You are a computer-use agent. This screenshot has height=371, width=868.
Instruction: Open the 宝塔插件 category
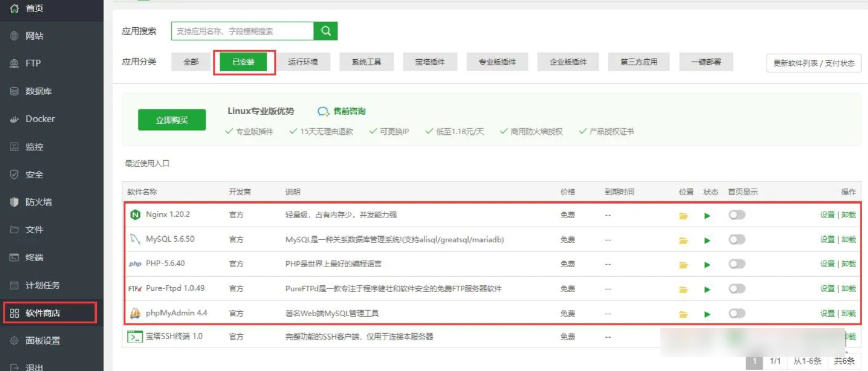pyautogui.click(x=430, y=62)
